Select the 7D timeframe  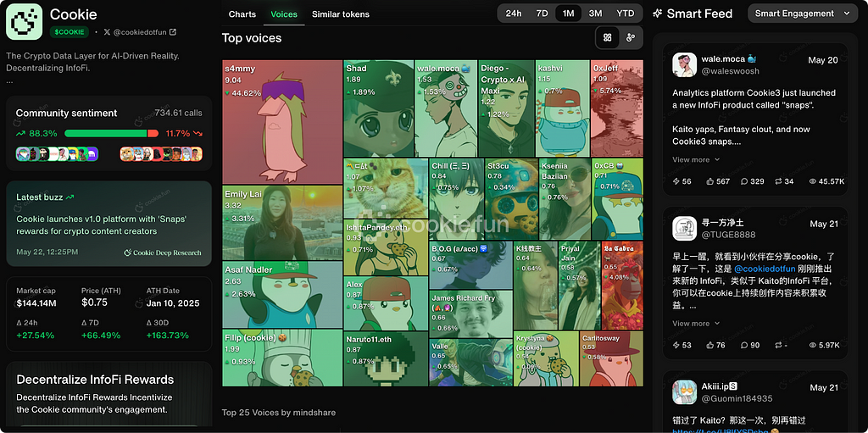[542, 14]
